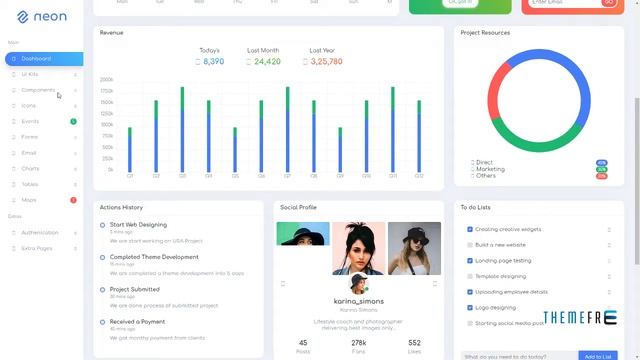This screenshot has height=360, width=640.
Task: Check the Template designing task
Action: [x=470, y=276]
